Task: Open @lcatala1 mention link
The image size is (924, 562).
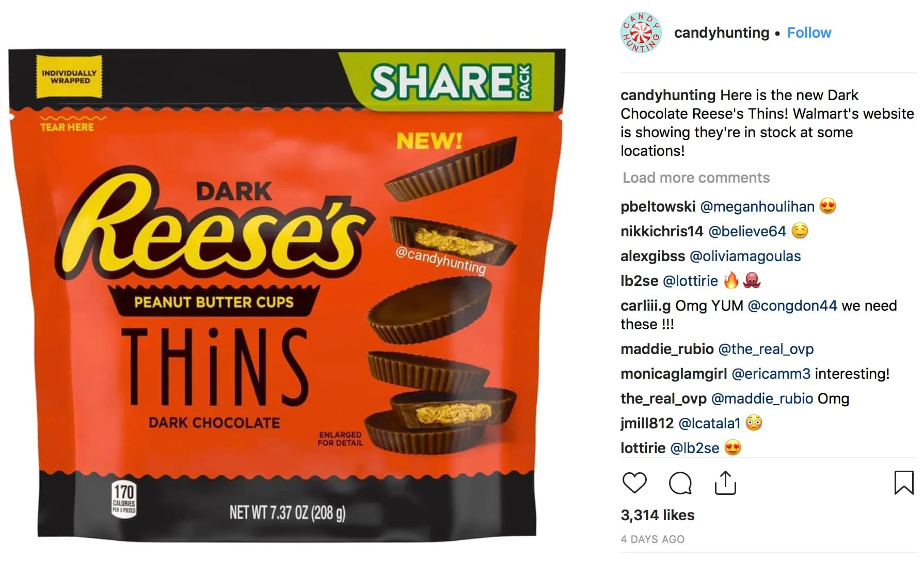Action: point(709,423)
